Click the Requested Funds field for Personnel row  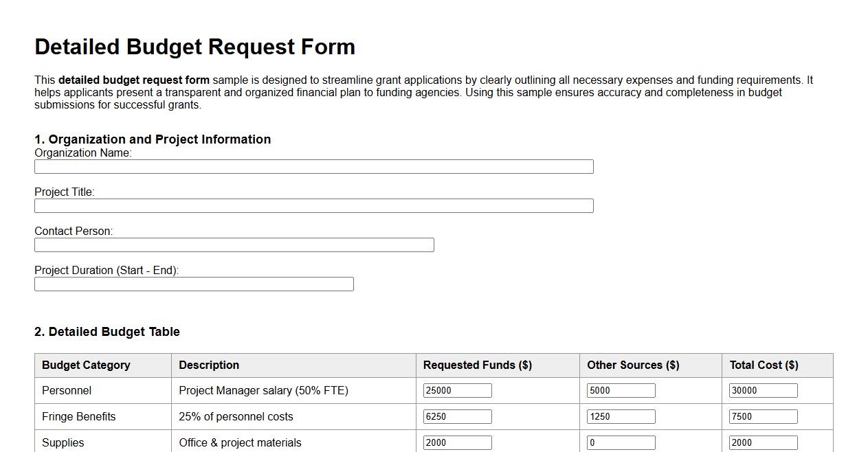click(457, 389)
